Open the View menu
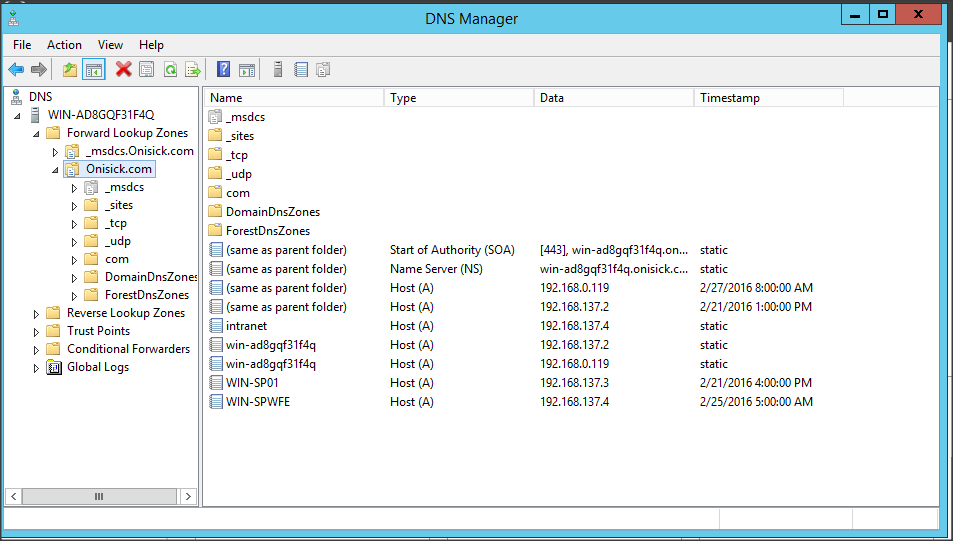Screen dimensions: 953x541 111,45
